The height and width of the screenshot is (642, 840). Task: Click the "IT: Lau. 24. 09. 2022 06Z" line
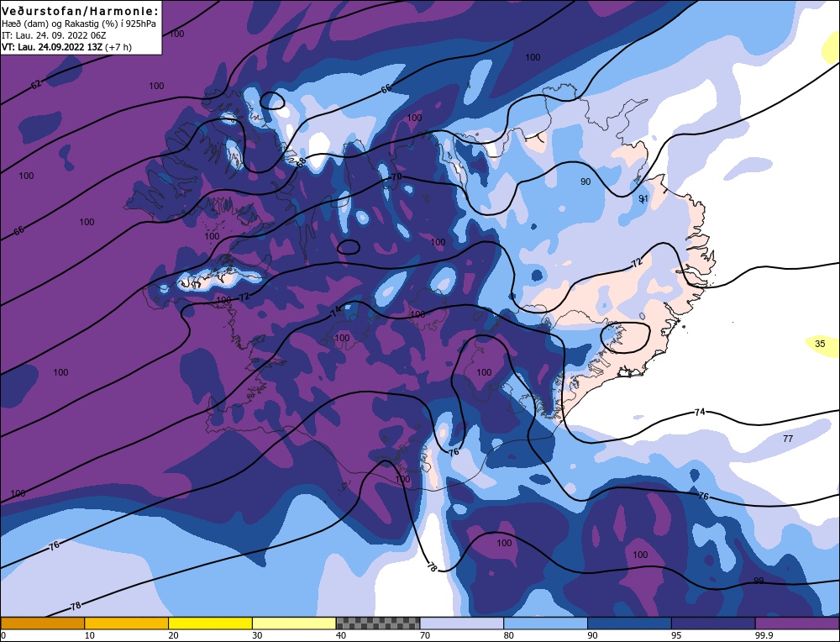tap(54, 35)
